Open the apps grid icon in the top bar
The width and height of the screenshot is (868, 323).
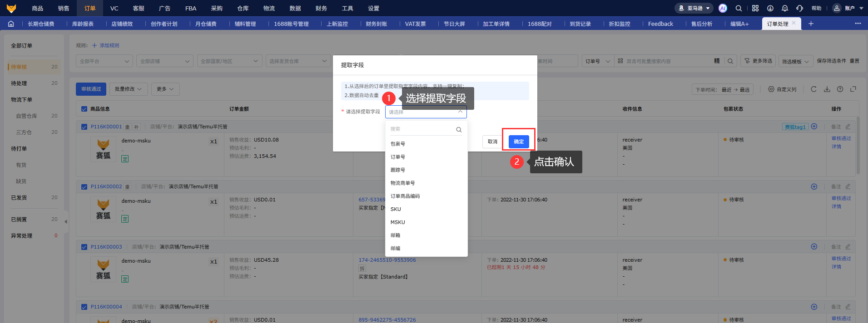[x=755, y=8]
